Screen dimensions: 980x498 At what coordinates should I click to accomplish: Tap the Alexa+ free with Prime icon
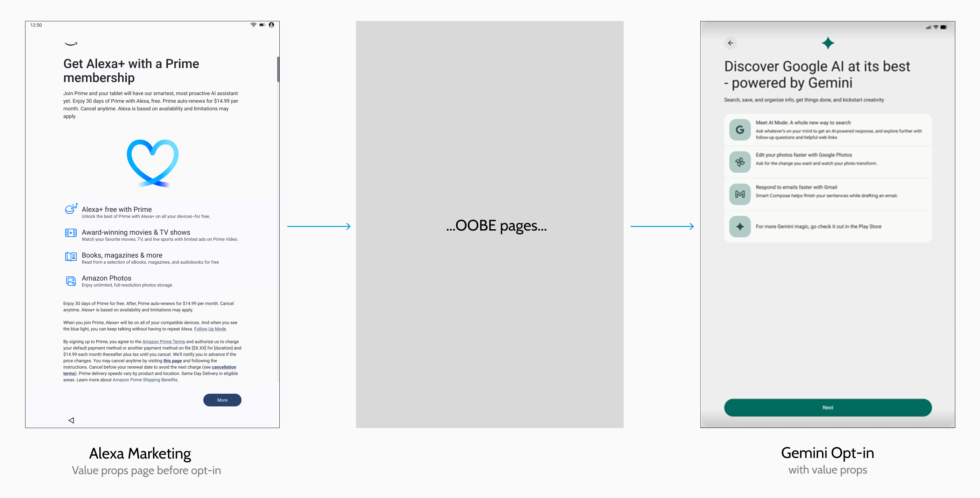coord(71,209)
